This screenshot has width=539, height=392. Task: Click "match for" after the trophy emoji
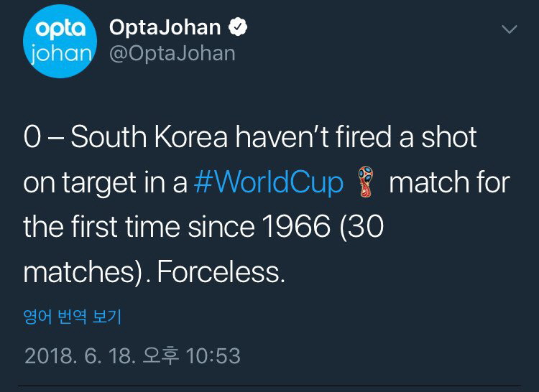tap(449, 182)
